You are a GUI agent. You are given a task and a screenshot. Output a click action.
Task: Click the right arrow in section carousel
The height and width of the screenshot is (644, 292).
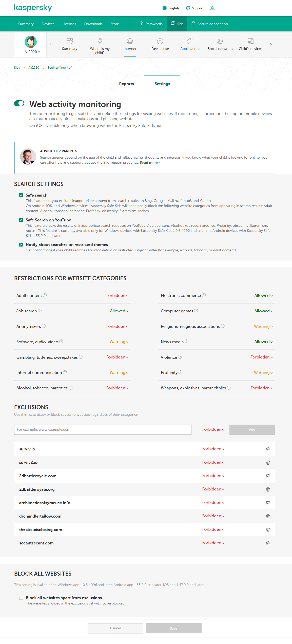pyautogui.click(x=271, y=44)
